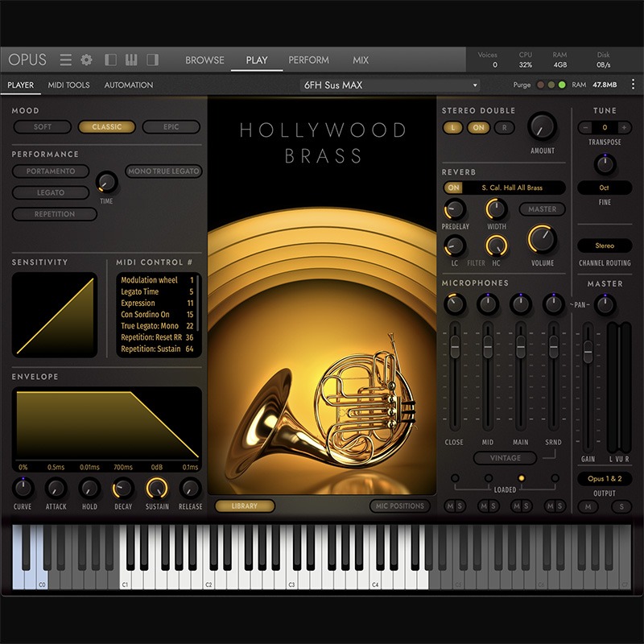The image size is (644, 644).
Task: Toggle Stereo Double ON button
Action: [478, 128]
